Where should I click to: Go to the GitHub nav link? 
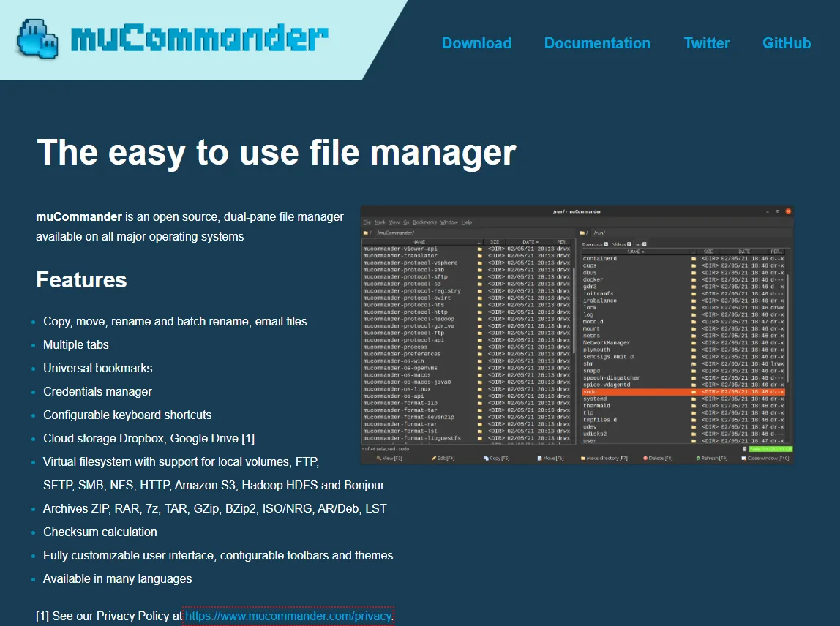point(787,43)
